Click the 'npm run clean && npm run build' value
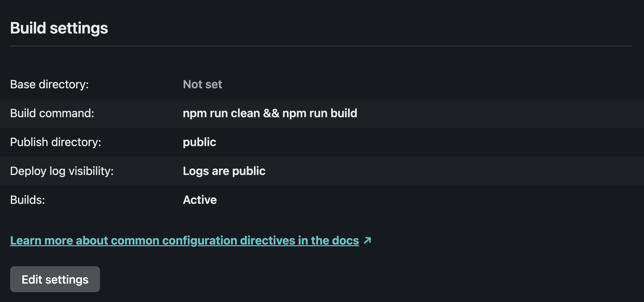The height and width of the screenshot is (302, 644). pyautogui.click(x=270, y=113)
